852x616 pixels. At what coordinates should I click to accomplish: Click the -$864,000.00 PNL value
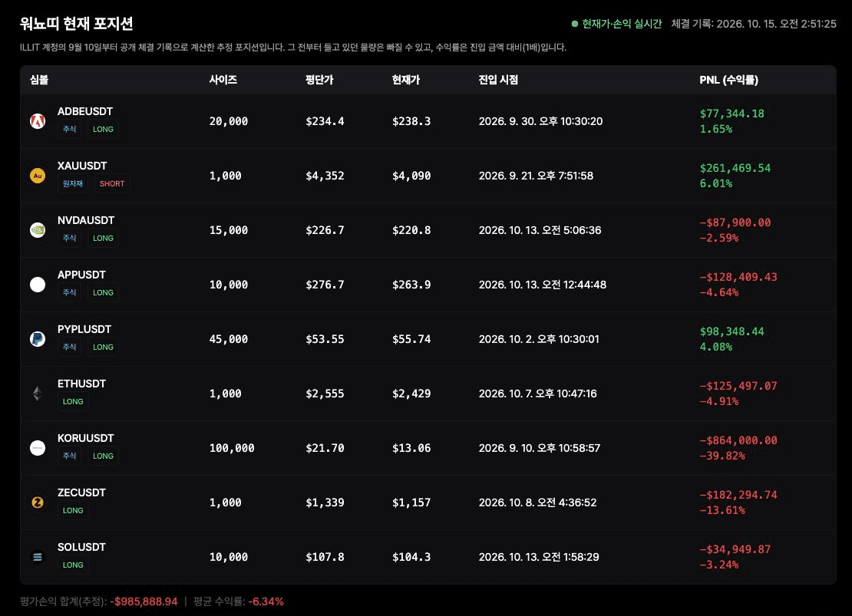pyautogui.click(x=738, y=440)
